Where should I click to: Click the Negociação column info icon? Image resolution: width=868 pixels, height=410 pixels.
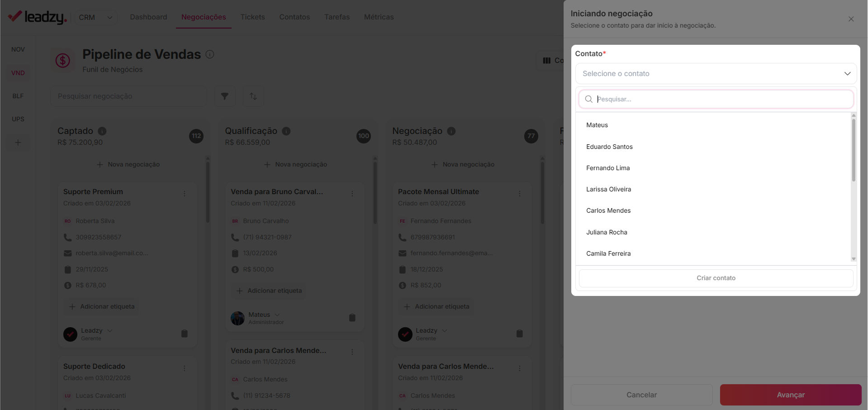[x=451, y=131]
